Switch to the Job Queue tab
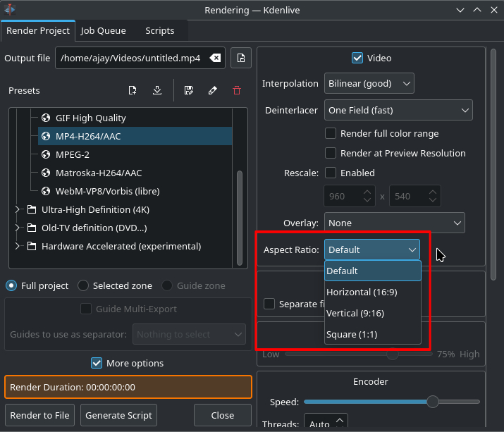This screenshot has width=504, height=432. tap(103, 30)
